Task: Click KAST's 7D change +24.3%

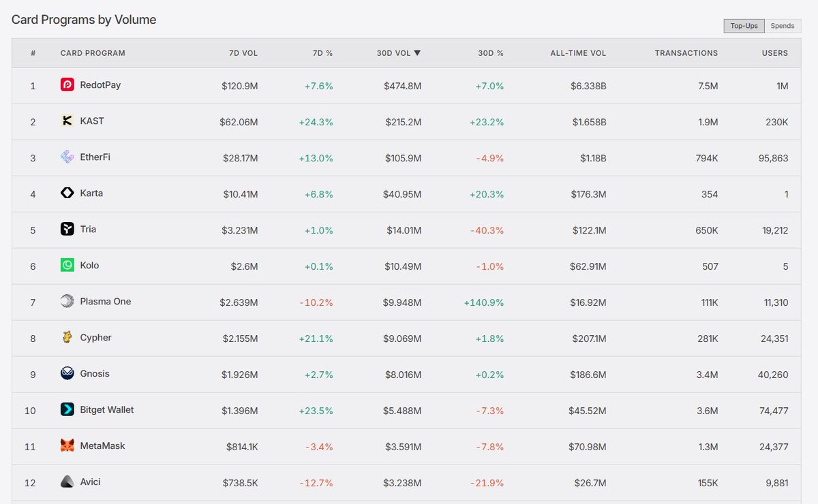Action: (x=316, y=122)
